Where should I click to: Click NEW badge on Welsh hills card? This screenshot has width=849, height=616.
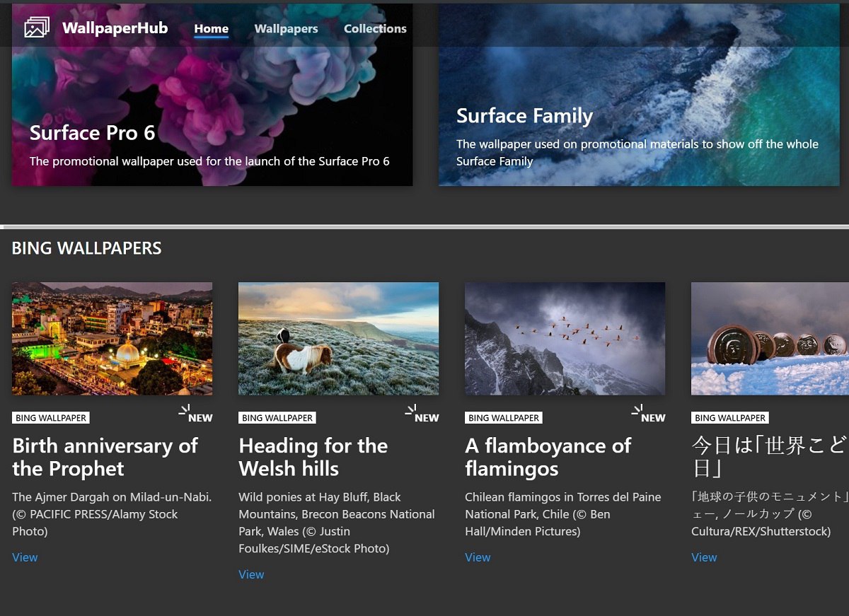pos(422,414)
